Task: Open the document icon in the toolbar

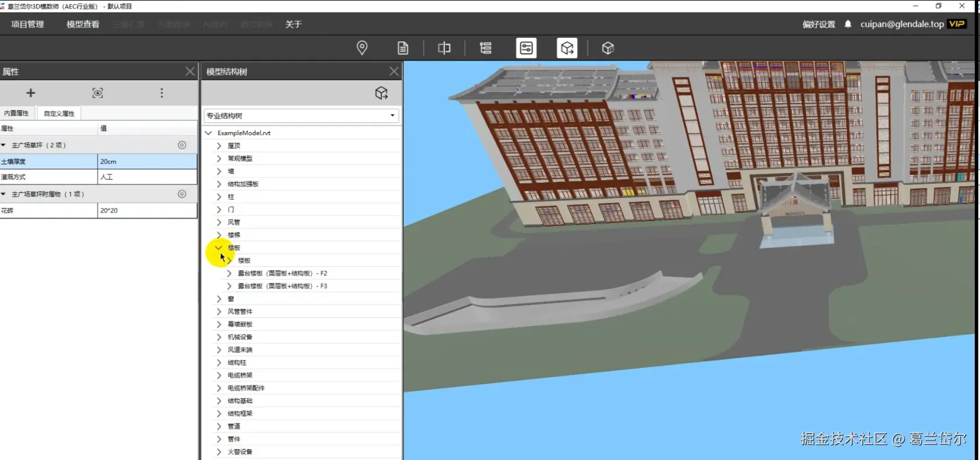Action: click(x=403, y=48)
